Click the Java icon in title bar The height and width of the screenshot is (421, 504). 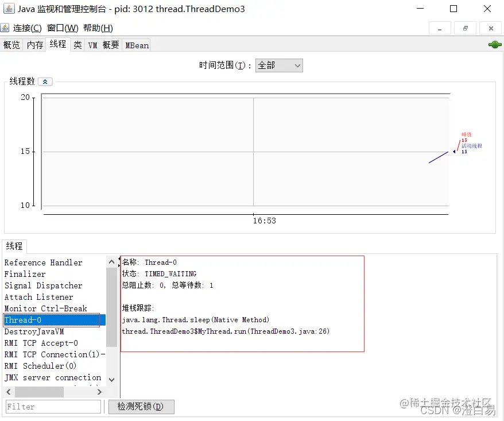pyautogui.click(x=9, y=9)
